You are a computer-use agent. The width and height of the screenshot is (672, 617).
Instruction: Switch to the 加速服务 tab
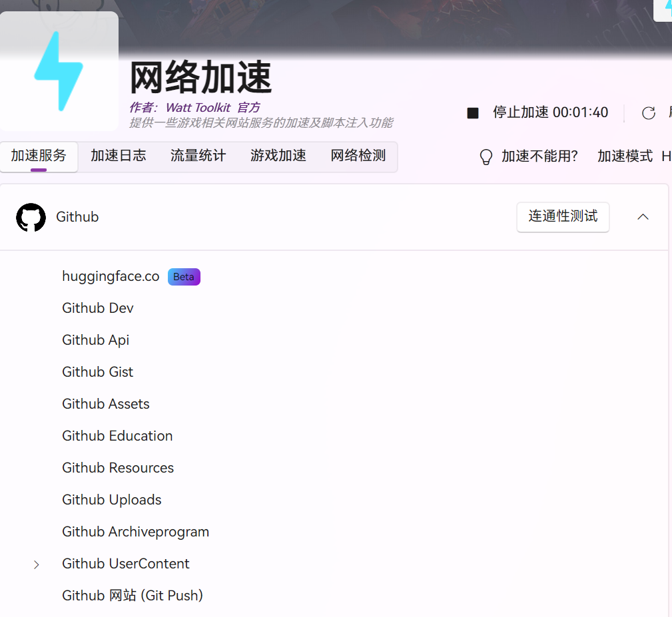[x=39, y=156]
